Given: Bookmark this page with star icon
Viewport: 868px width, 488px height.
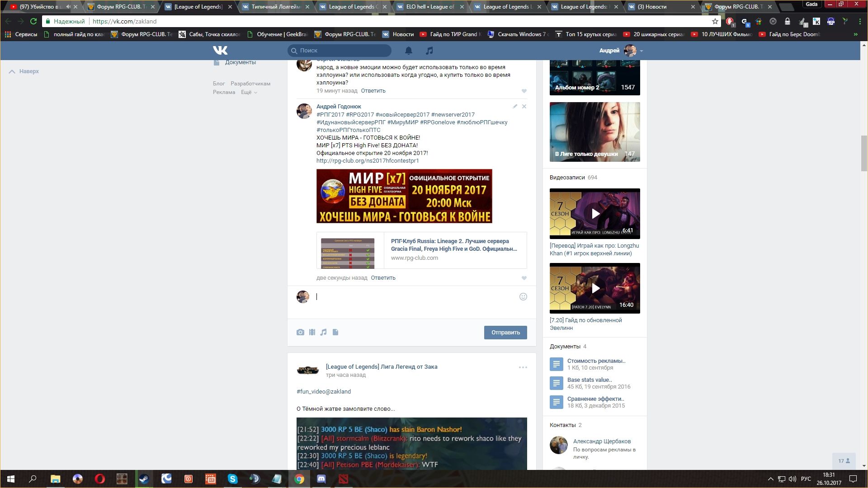Looking at the screenshot, I should [x=715, y=21].
